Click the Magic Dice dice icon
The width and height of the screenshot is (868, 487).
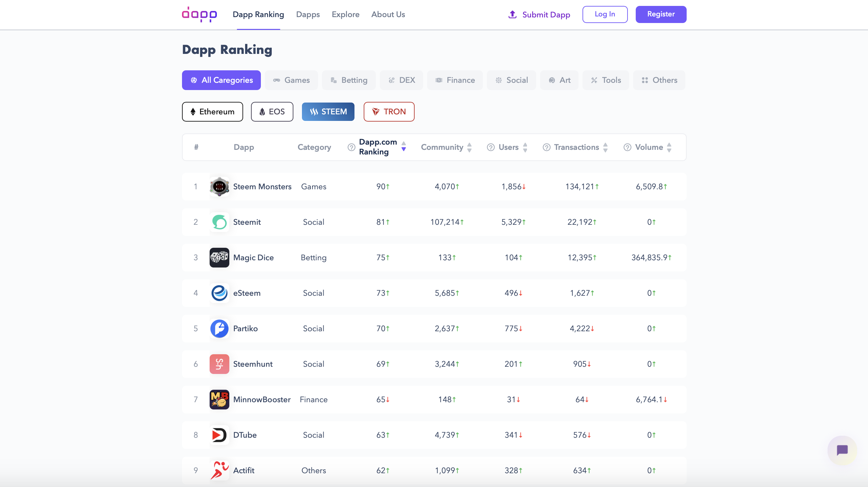pos(219,258)
